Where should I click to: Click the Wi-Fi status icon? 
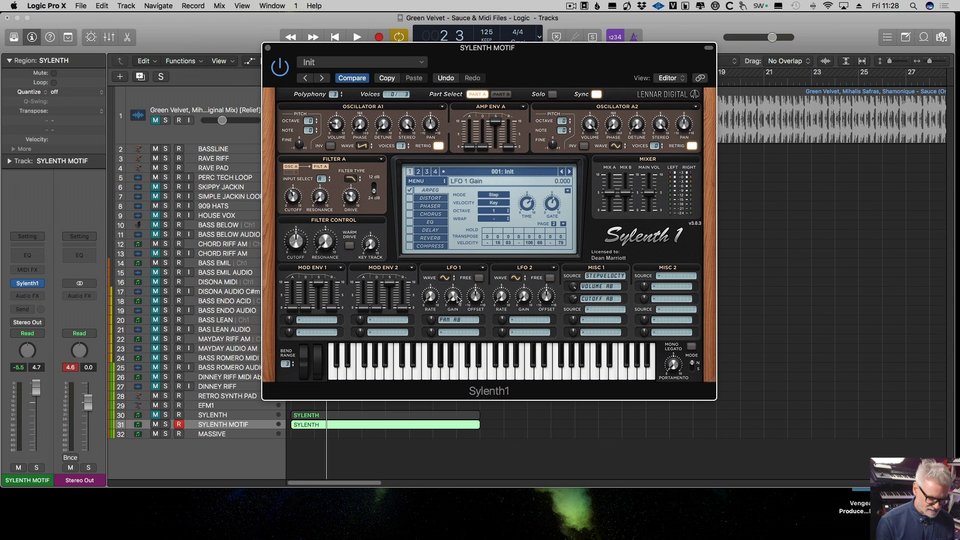(x=828, y=6)
